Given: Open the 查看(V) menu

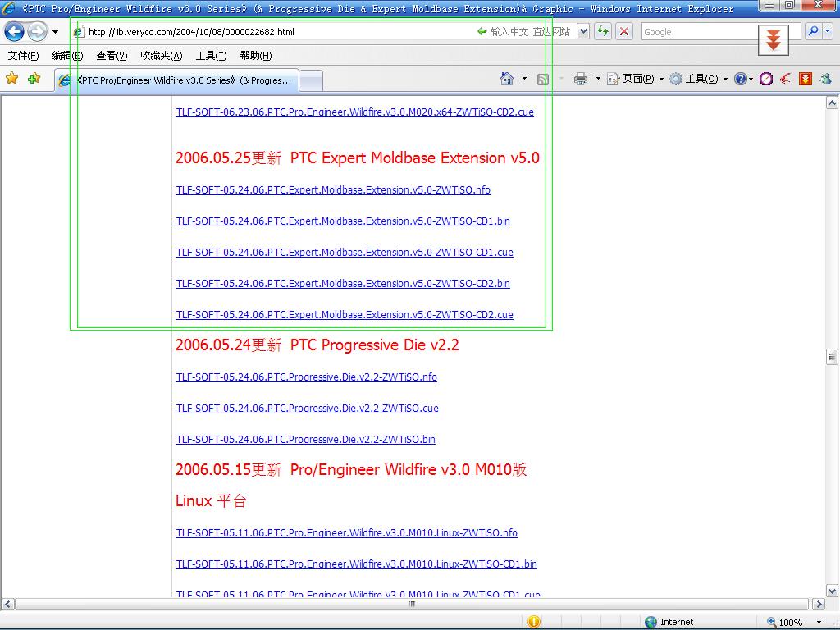Looking at the screenshot, I should point(112,56).
